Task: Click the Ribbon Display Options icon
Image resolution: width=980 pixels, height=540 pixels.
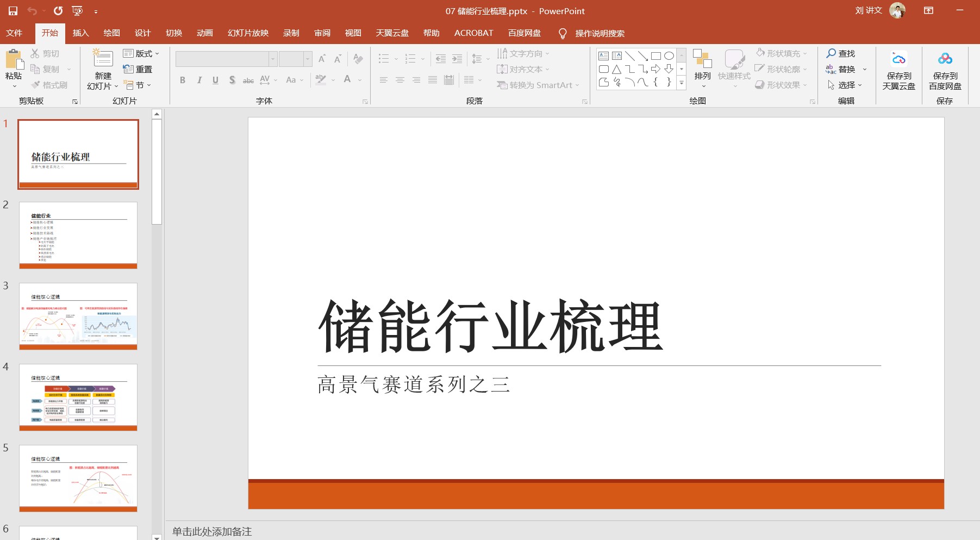Action: pos(928,11)
